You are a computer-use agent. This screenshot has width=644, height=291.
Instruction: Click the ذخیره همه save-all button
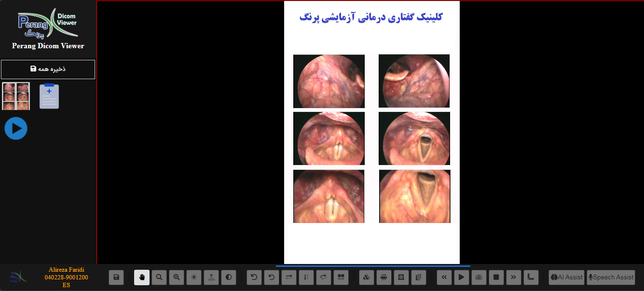point(48,69)
